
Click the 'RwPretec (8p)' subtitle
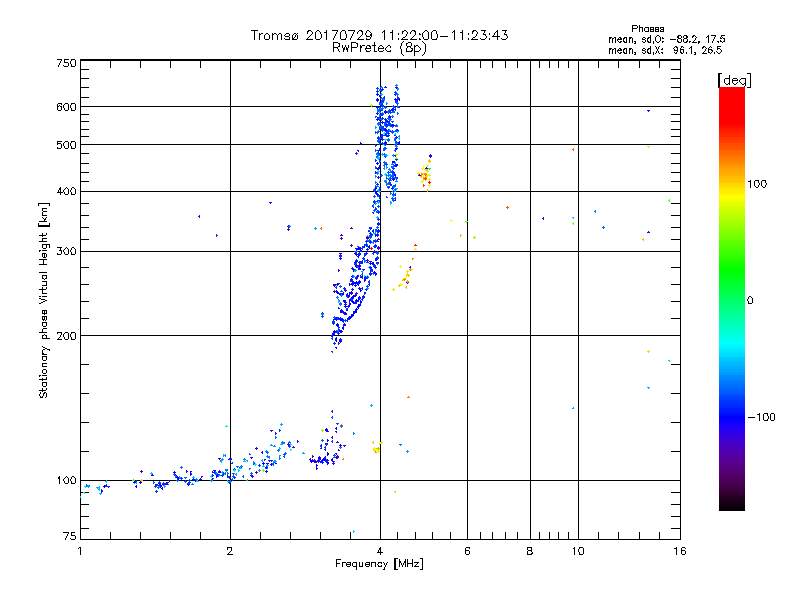(x=379, y=48)
